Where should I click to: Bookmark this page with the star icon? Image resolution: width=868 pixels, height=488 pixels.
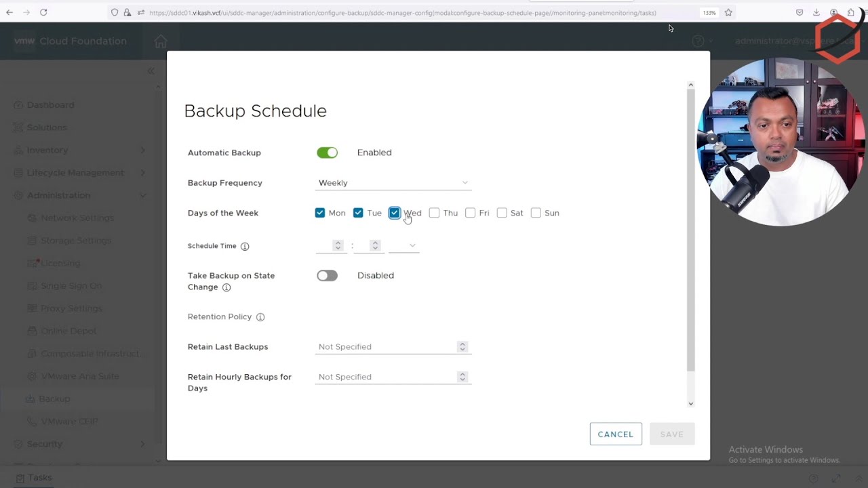(x=728, y=12)
